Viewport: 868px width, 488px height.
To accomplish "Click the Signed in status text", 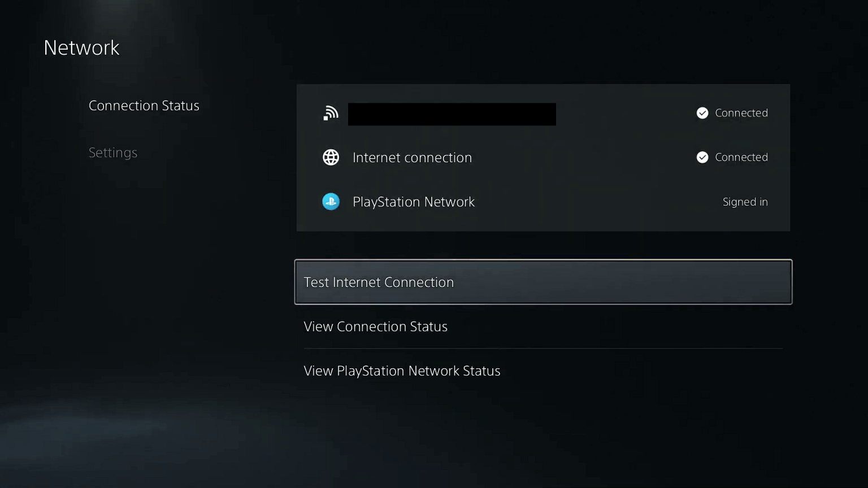I will click(745, 202).
